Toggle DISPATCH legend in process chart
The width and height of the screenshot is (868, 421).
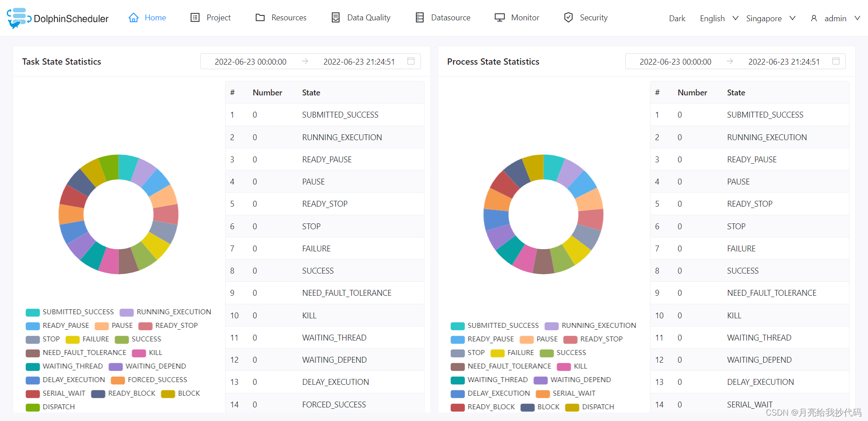(590, 407)
